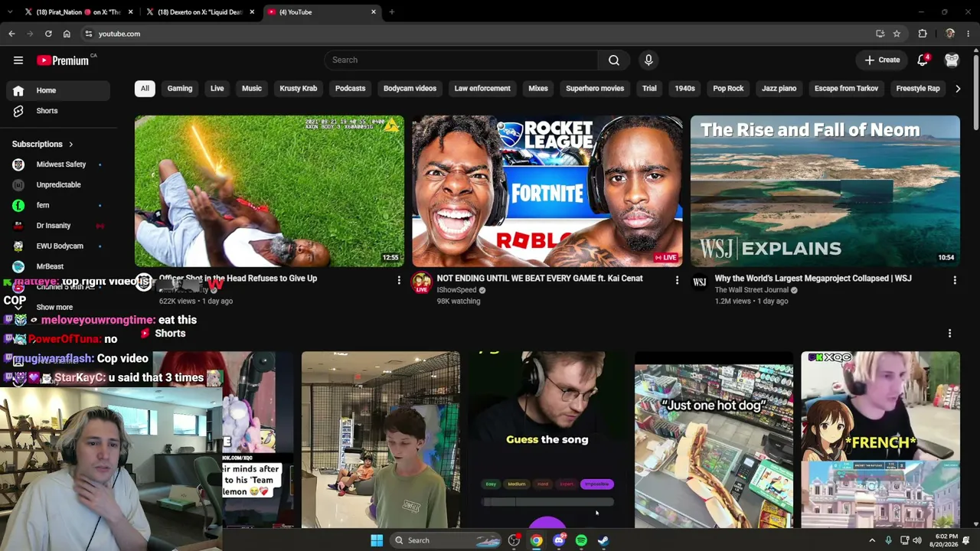Open IShowSpeed channel avatar

click(x=421, y=282)
